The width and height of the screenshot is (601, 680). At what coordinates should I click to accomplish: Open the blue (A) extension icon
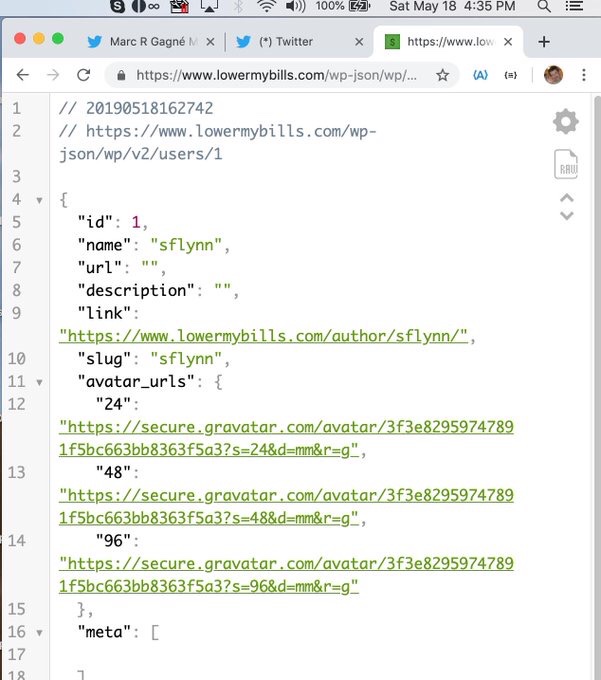[x=480, y=75]
